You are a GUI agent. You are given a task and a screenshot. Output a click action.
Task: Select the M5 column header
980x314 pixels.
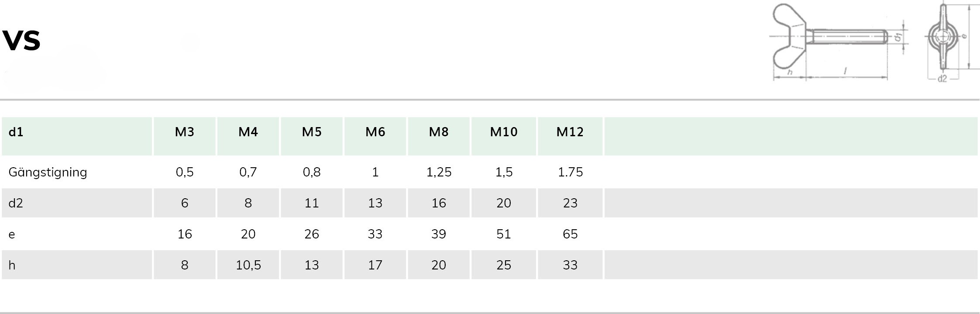tap(312, 132)
